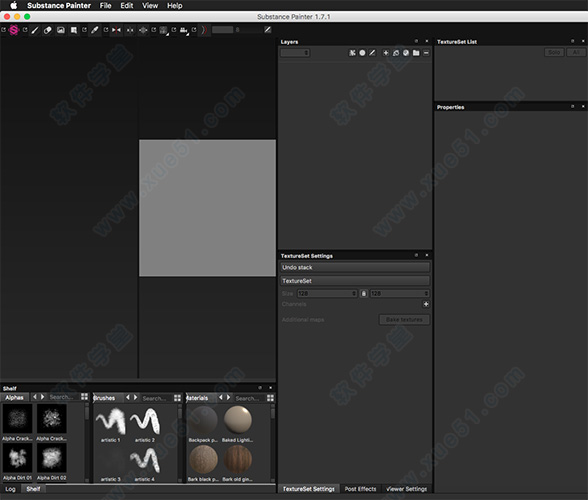Add a paint layer with brush icon
Viewport: 588px width, 500px height.
pyautogui.click(x=372, y=53)
